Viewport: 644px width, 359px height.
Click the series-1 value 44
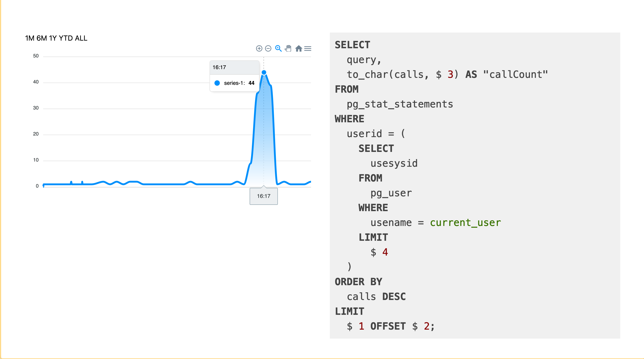[251, 83]
